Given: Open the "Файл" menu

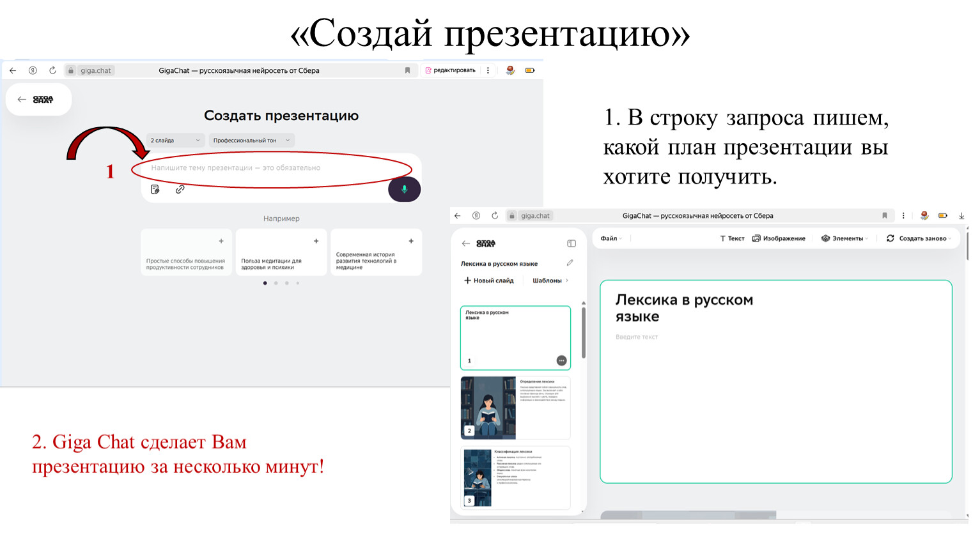Looking at the screenshot, I should (x=611, y=238).
